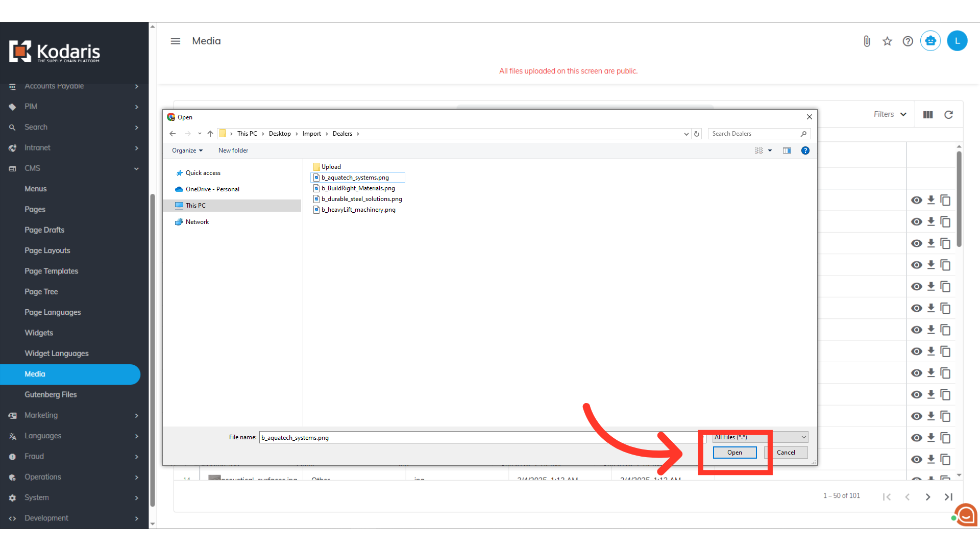Image resolution: width=980 pixels, height=551 pixels.
Task: Click the up arrow in file dialog
Action: point(210,134)
